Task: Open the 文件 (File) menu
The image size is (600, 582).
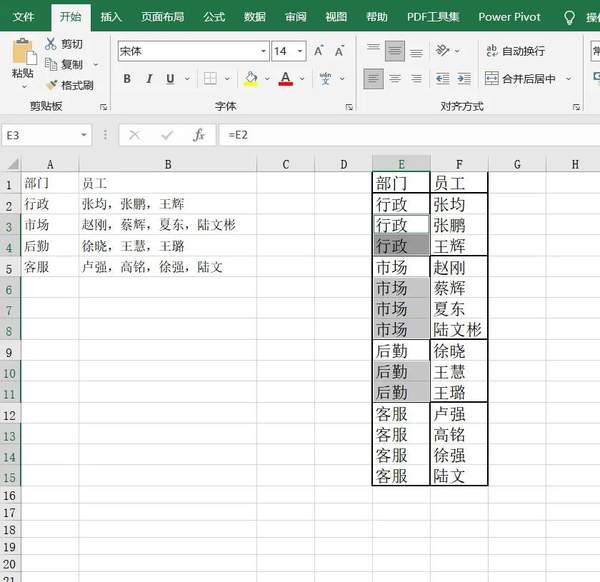Action: pos(23,17)
